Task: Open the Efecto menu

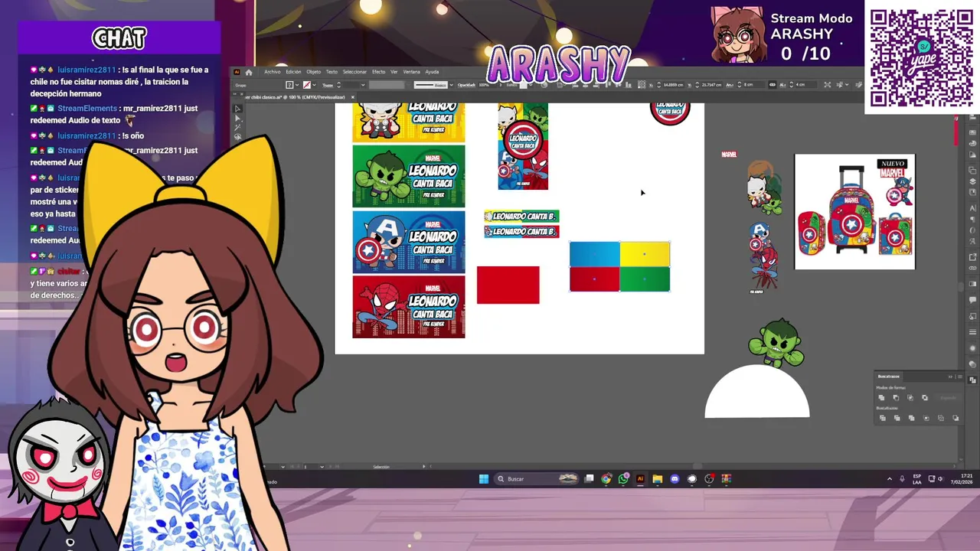Action: click(378, 72)
